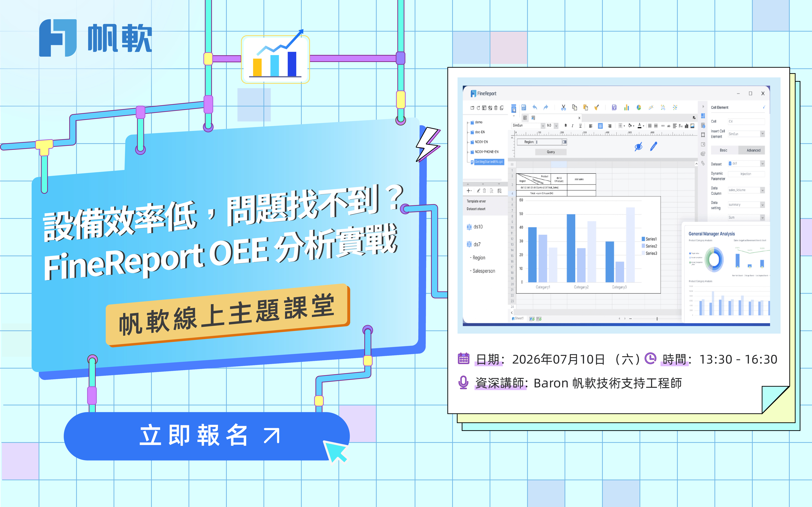Toggle Italic formatting

572,126
